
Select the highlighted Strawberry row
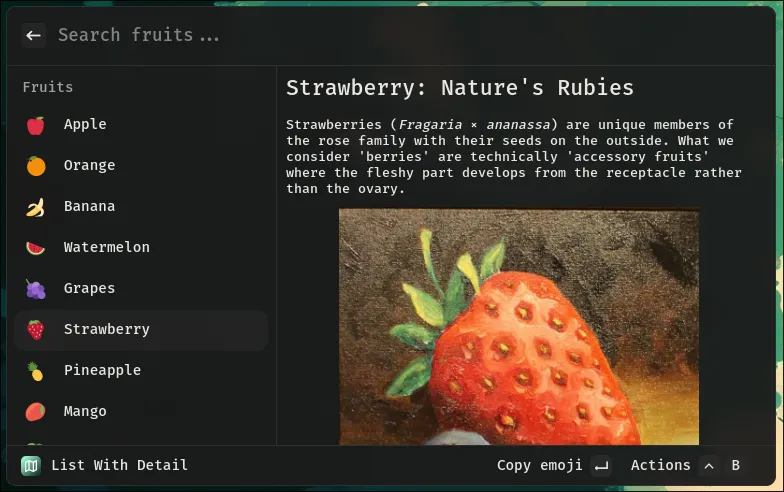click(x=140, y=330)
